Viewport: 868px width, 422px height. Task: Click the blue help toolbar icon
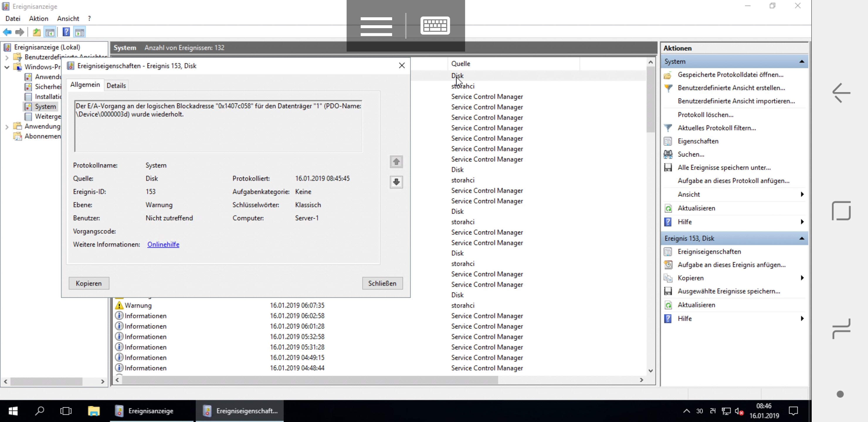(x=66, y=32)
